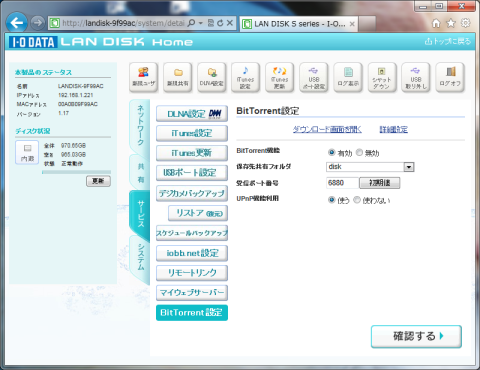Click the compatibility view icon
This screenshot has height=370, width=480.
211,23
